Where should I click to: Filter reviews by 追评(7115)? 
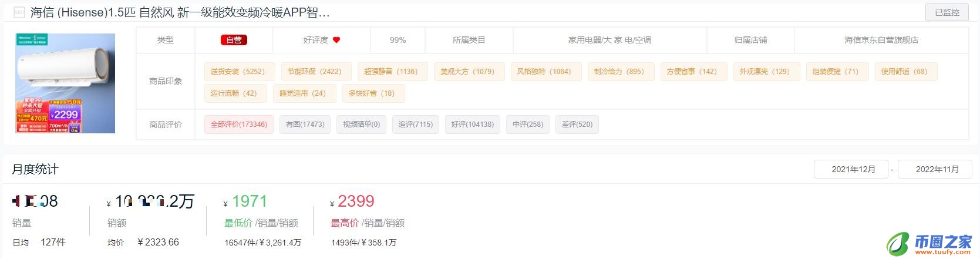(416, 125)
